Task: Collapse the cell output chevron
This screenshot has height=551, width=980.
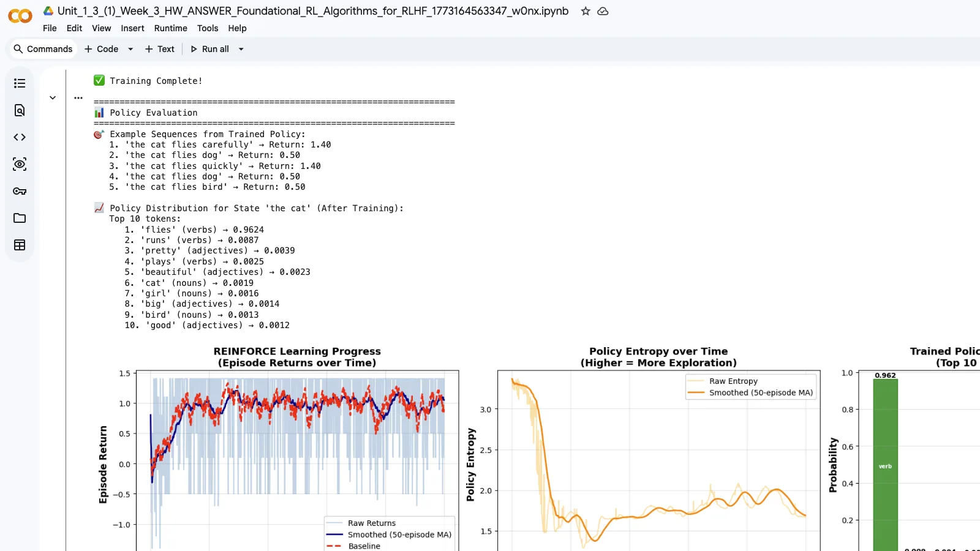Action: click(53, 97)
